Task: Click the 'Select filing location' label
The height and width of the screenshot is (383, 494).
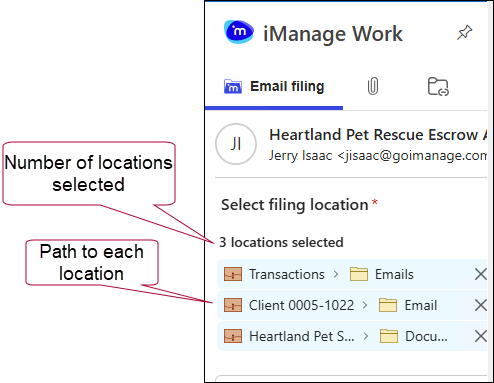Action: (x=295, y=205)
